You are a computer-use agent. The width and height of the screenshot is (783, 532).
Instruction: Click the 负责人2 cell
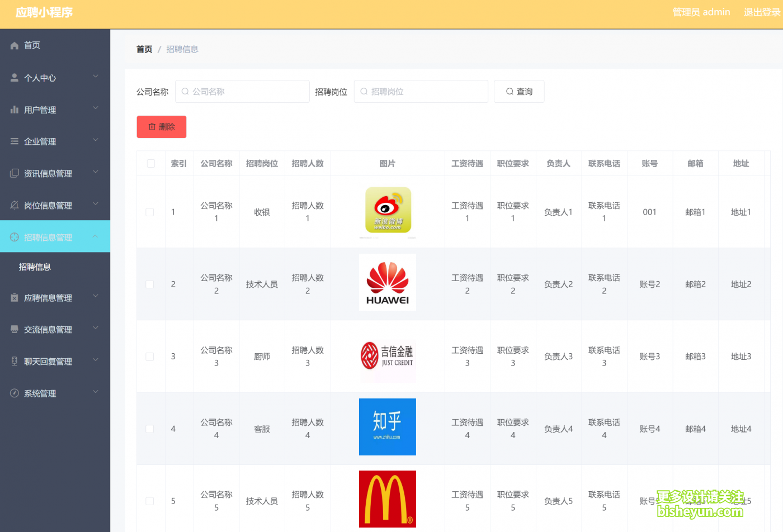click(x=559, y=284)
